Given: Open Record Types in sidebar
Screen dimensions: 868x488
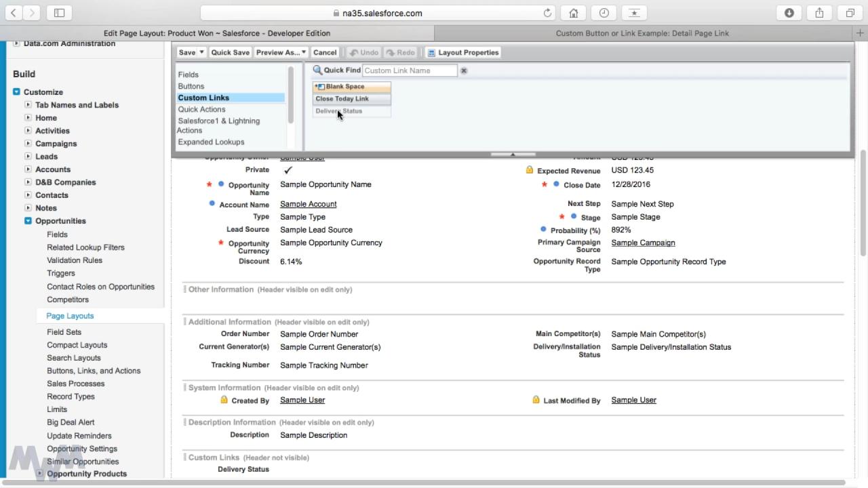Looking at the screenshot, I should click(71, 396).
